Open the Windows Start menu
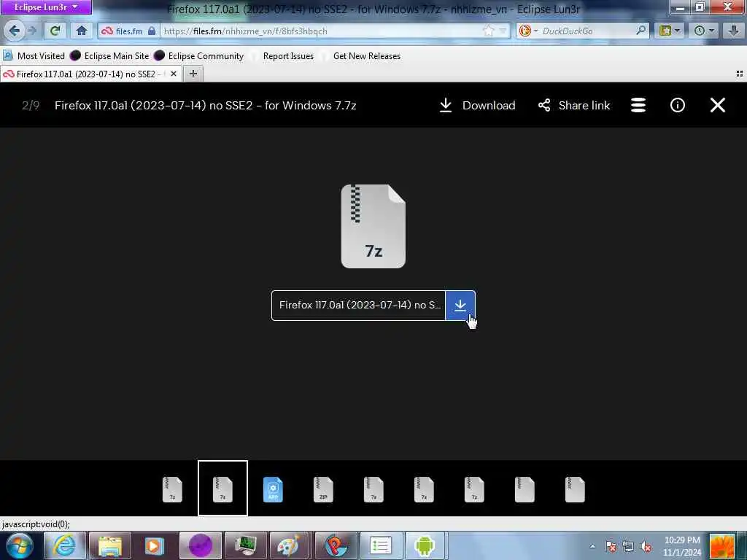This screenshot has height=560, width=747. [x=20, y=545]
